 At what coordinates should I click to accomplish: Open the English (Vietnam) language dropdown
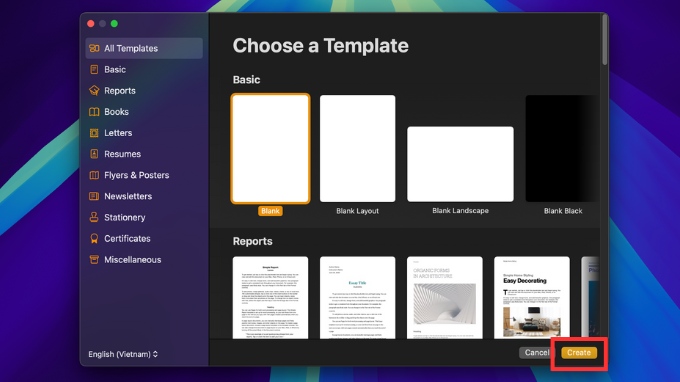123,354
